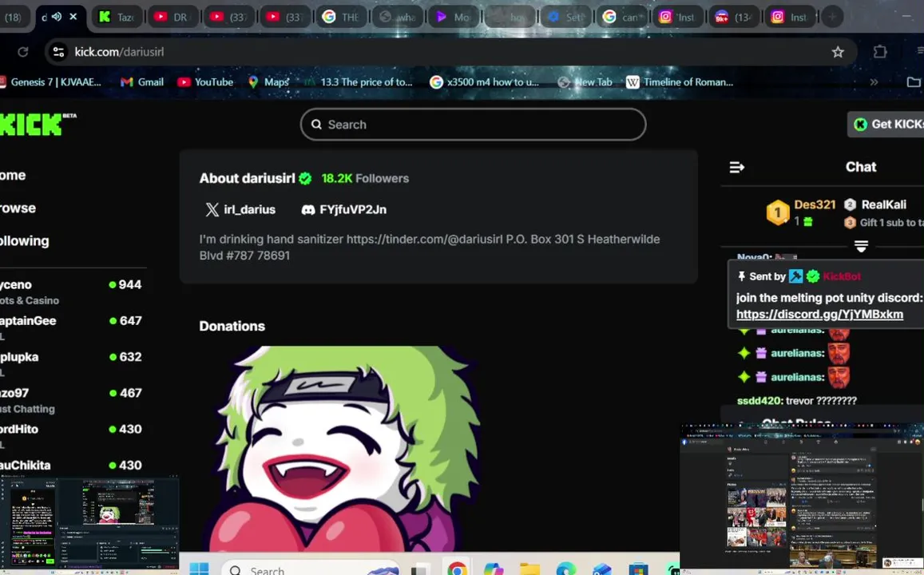924x575 pixels.
Task: Open Browse in Kick sidebar
Action: [x=18, y=208]
